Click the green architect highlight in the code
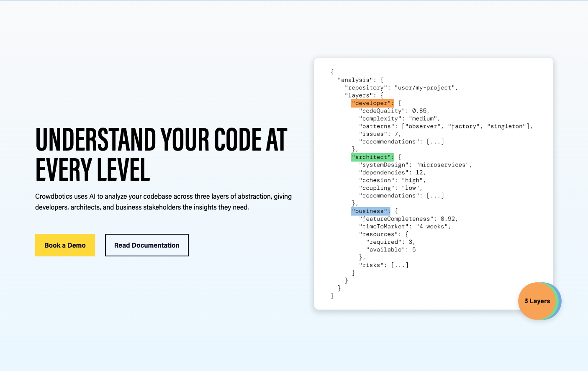The width and height of the screenshot is (588, 371). [372, 157]
